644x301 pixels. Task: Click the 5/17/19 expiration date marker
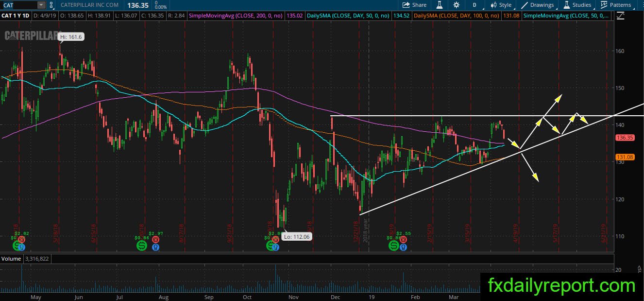[x=556, y=233]
